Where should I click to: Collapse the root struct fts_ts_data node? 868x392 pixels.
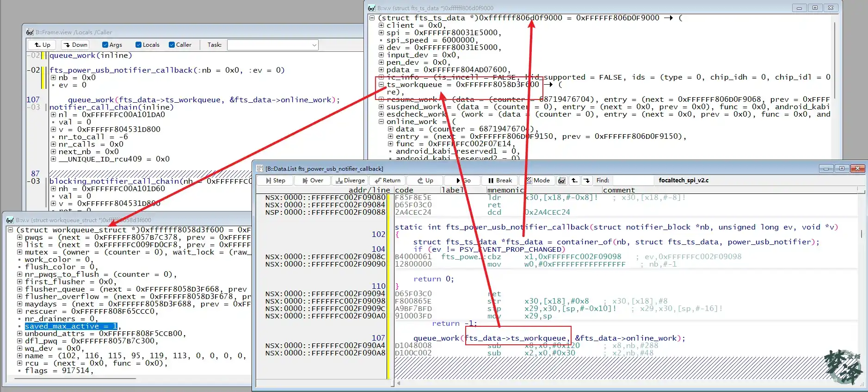[x=372, y=18]
